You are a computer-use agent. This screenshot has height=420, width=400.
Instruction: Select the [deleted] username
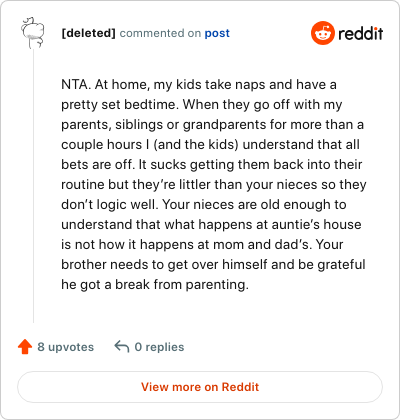(88, 33)
